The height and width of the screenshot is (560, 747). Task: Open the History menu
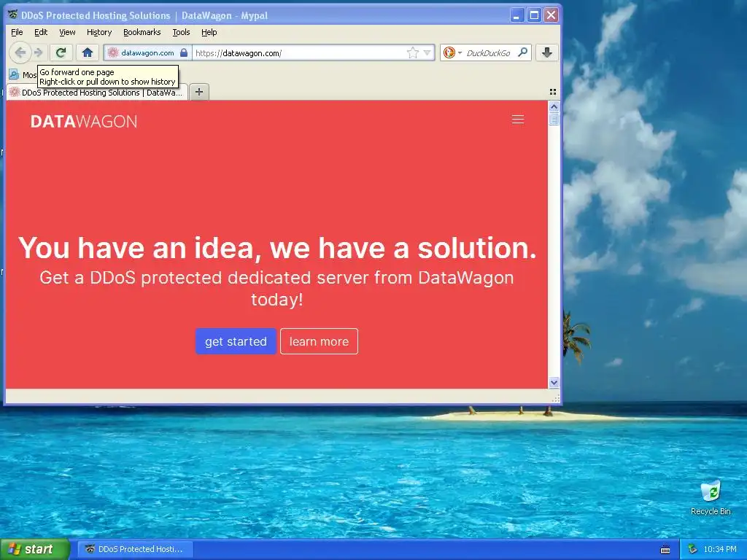tap(99, 32)
